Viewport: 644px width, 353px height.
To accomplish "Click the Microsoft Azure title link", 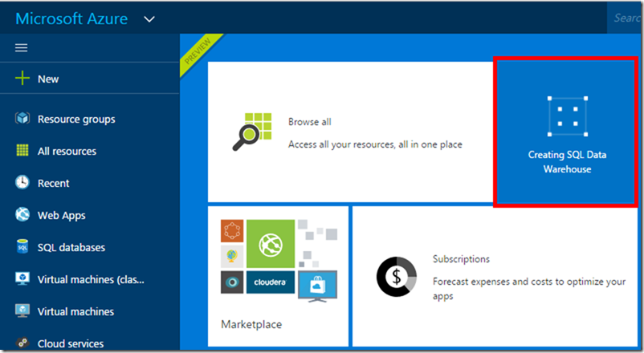I will click(71, 19).
